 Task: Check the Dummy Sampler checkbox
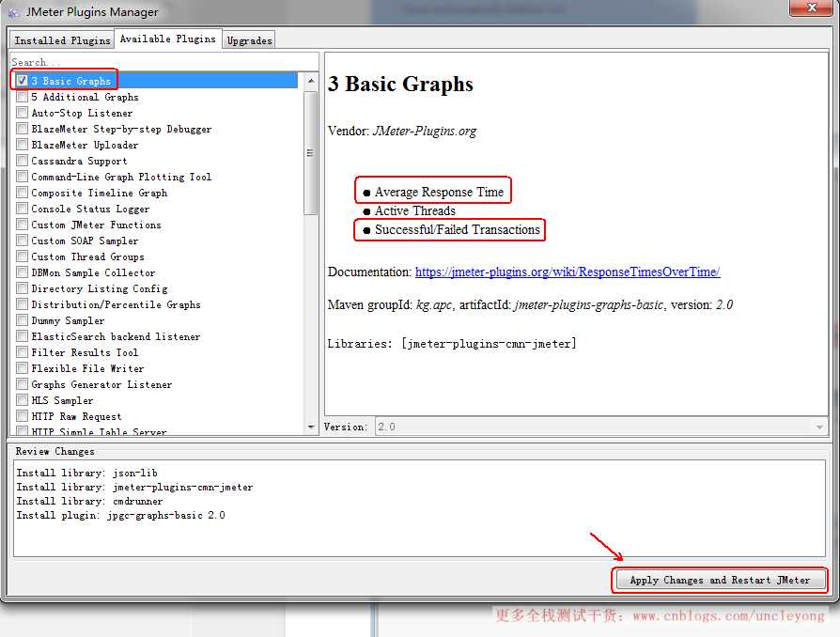coord(22,320)
